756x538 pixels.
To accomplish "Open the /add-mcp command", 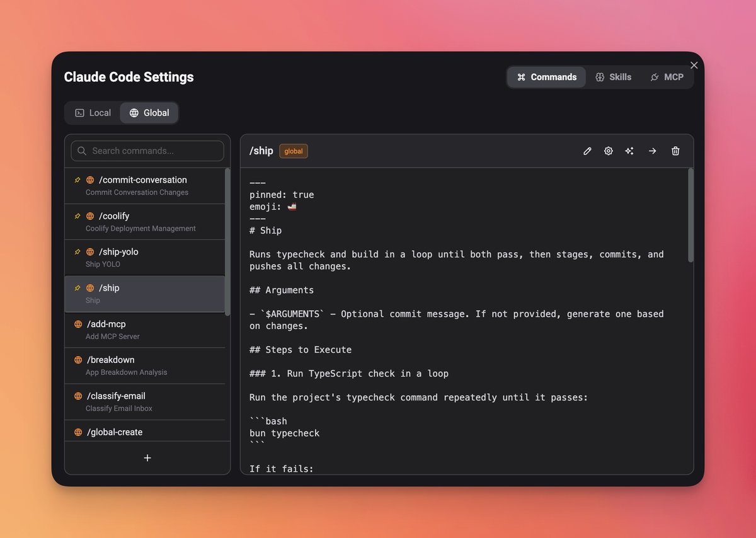I will [145, 329].
